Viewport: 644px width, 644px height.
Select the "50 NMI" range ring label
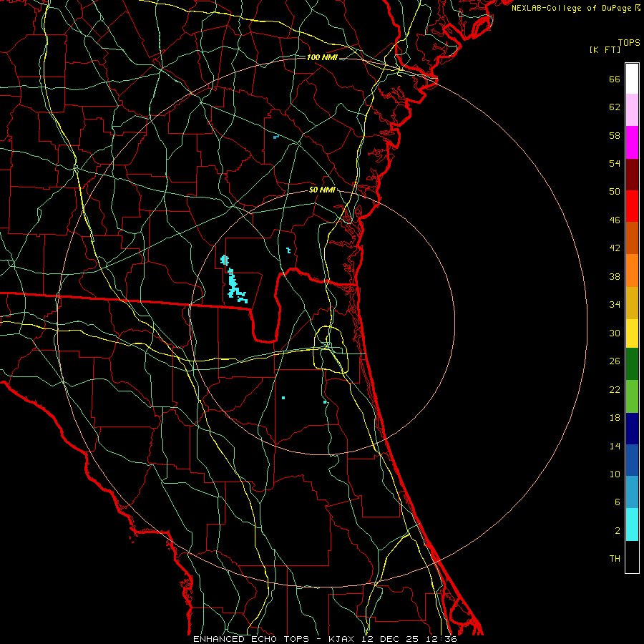(x=322, y=190)
